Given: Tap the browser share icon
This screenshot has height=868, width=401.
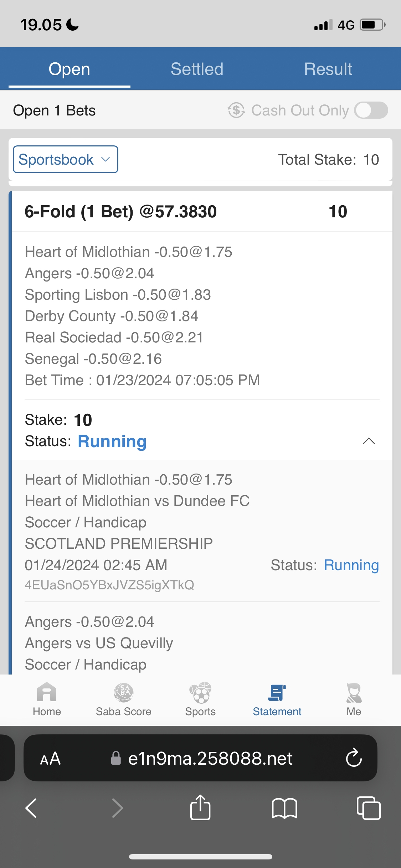Looking at the screenshot, I should pos(200,808).
